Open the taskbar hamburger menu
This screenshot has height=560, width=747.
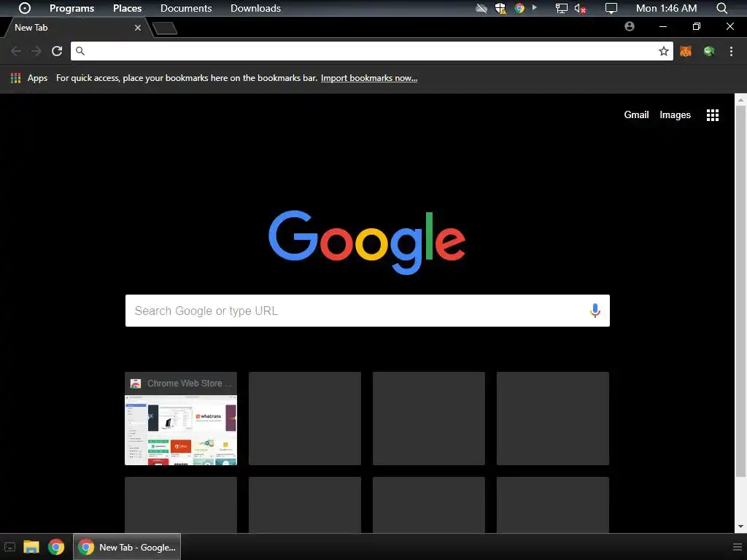point(737,547)
